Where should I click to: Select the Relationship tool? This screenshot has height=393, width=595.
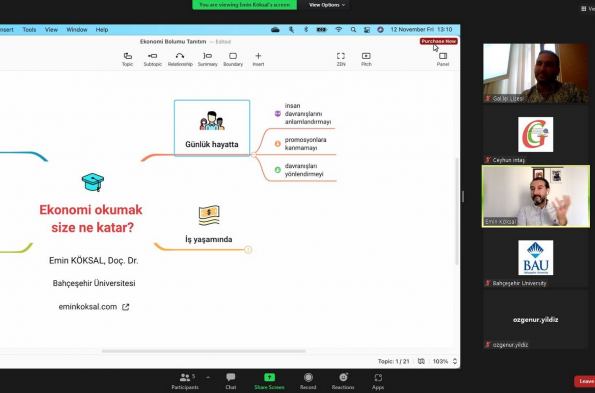180,59
